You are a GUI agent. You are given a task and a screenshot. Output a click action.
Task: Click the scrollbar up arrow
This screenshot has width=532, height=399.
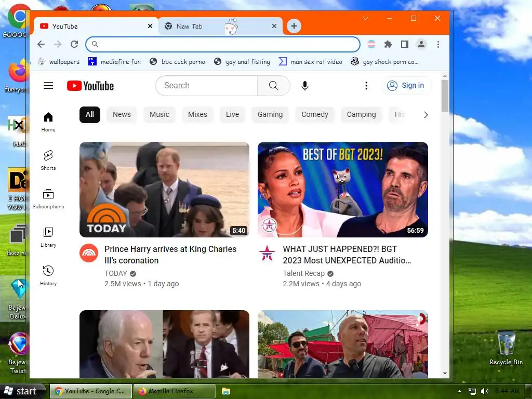(445, 76)
